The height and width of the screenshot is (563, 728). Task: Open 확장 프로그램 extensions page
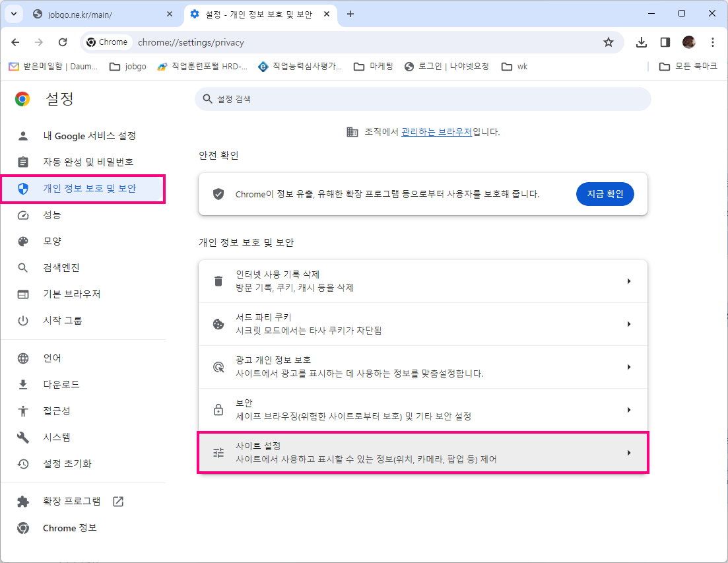coord(84,501)
